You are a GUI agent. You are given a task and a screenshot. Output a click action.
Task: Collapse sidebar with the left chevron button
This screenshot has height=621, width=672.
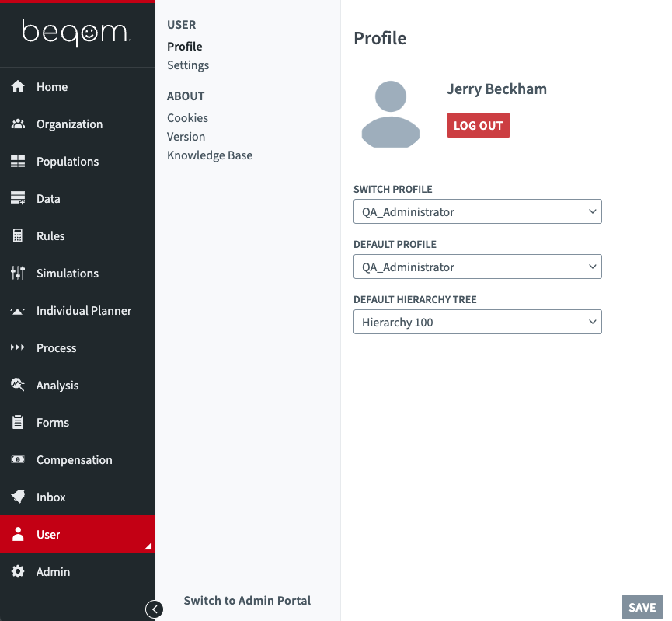tap(155, 609)
